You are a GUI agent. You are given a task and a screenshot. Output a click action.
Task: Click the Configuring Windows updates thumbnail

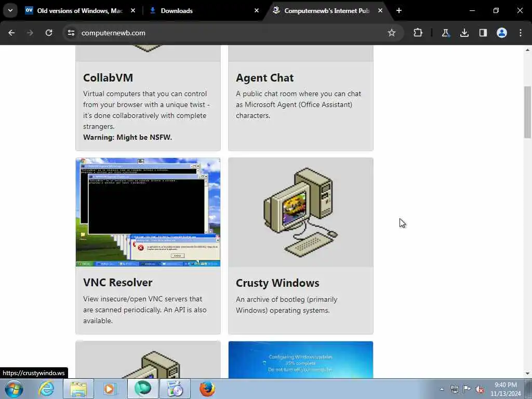[x=301, y=360]
